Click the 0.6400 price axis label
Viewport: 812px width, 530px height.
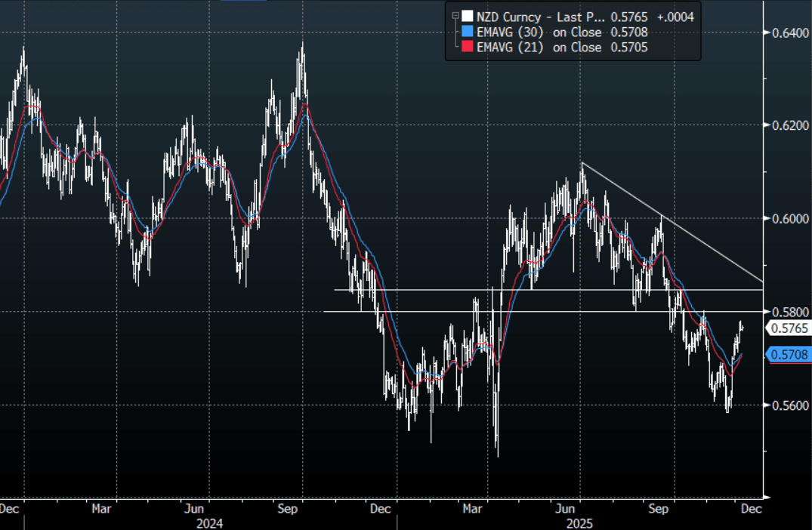[786, 32]
